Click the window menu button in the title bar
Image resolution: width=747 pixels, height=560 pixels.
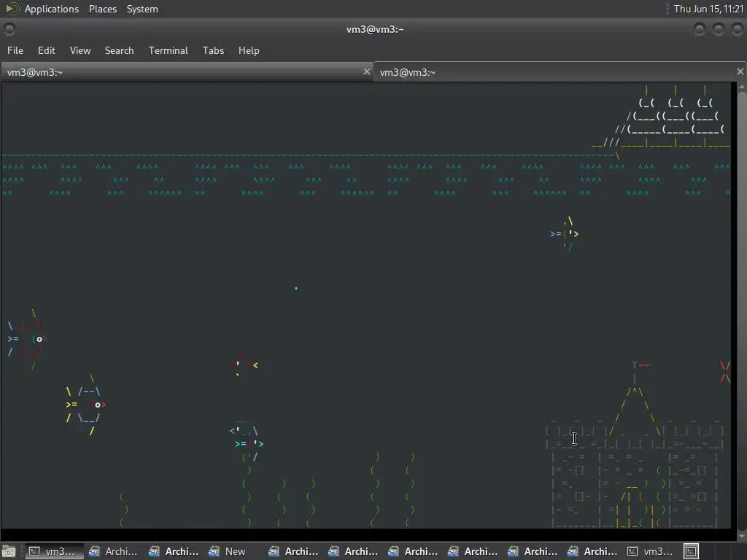click(x=9, y=29)
